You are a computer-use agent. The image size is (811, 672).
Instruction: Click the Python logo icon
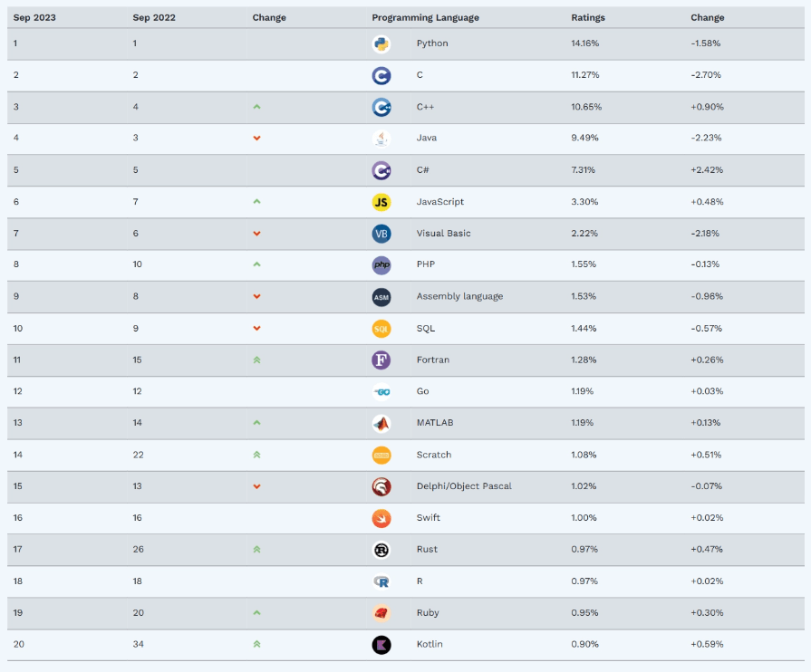(381, 44)
